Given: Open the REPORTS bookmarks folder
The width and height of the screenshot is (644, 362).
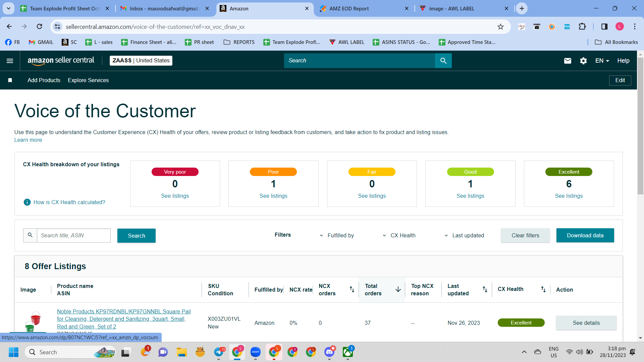Looking at the screenshot, I should pos(239,42).
